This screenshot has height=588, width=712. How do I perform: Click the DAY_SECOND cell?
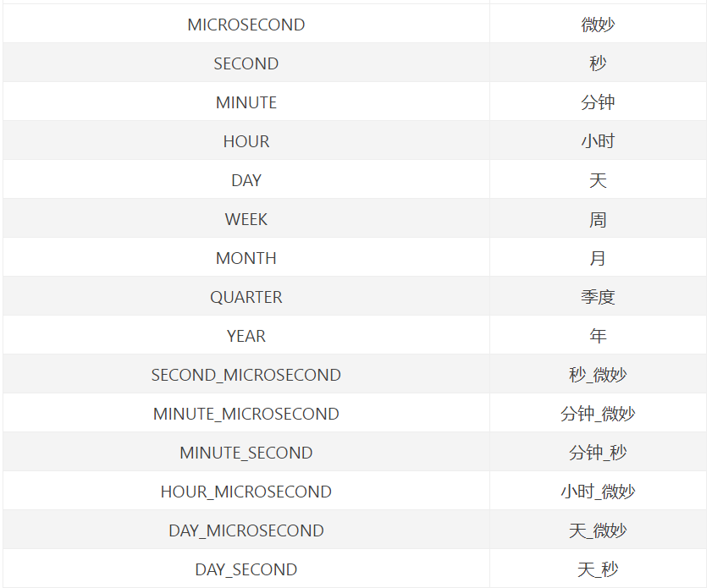pyautogui.click(x=246, y=569)
